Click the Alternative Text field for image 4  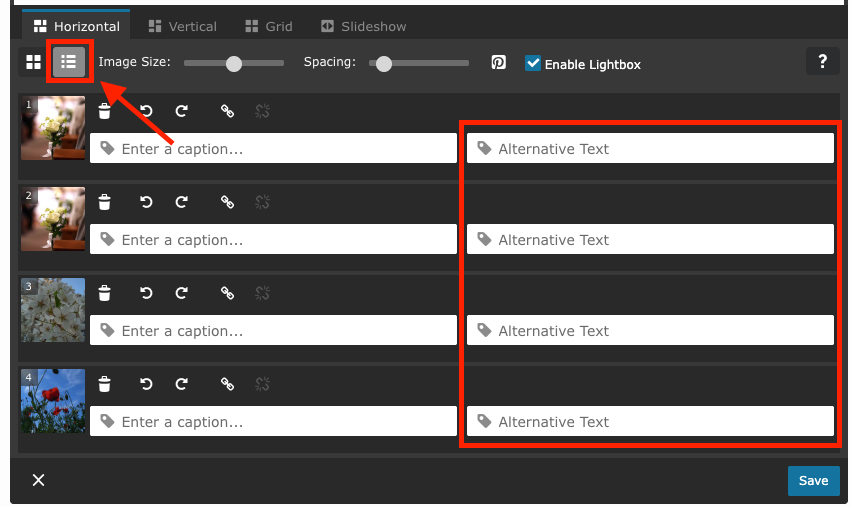coord(650,421)
